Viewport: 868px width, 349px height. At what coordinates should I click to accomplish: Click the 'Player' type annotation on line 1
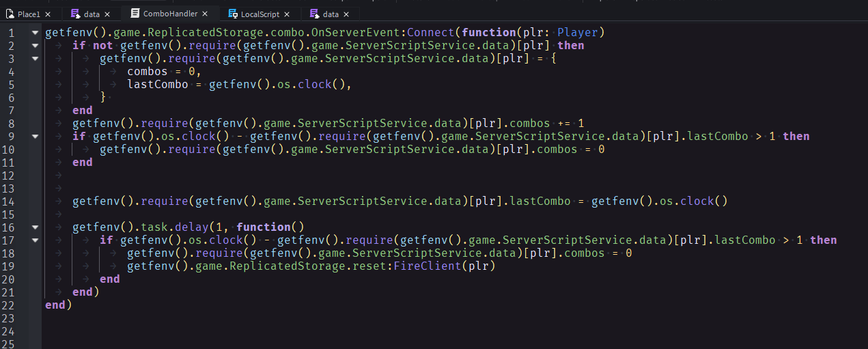point(578,32)
